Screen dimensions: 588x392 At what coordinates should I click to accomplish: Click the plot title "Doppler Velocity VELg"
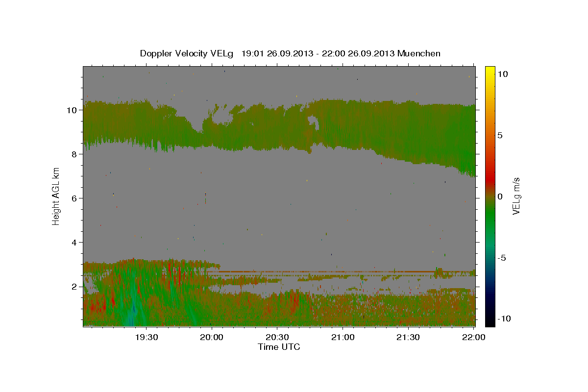pos(187,53)
